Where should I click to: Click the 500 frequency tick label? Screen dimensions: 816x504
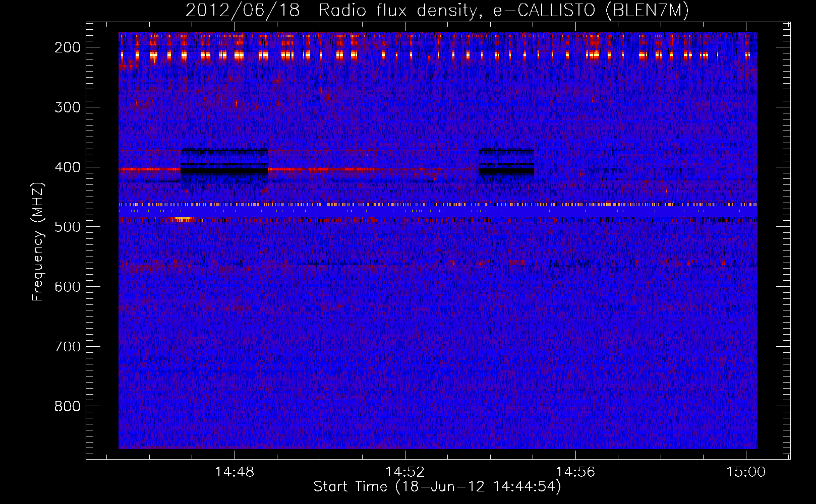pyautogui.click(x=68, y=227)
